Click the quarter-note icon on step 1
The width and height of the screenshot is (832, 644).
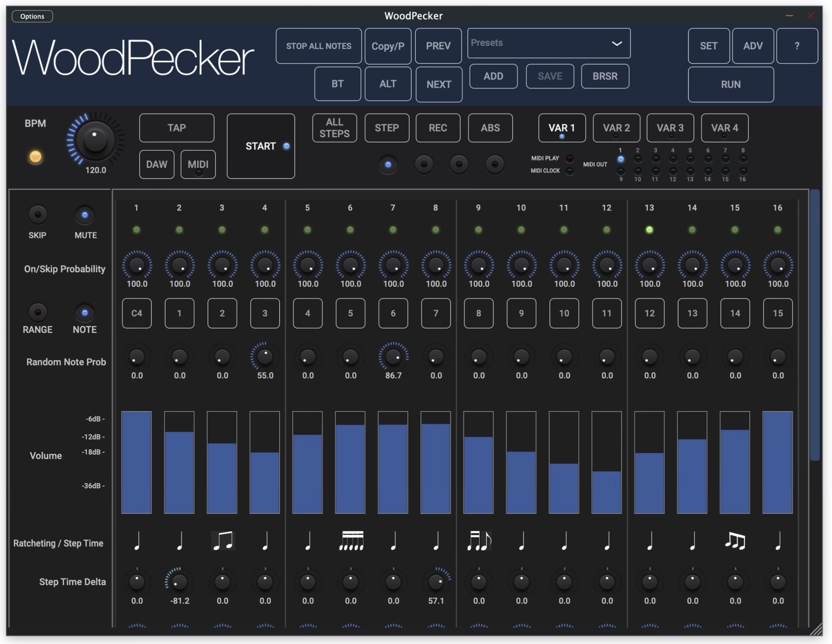[x=137, y=541]
